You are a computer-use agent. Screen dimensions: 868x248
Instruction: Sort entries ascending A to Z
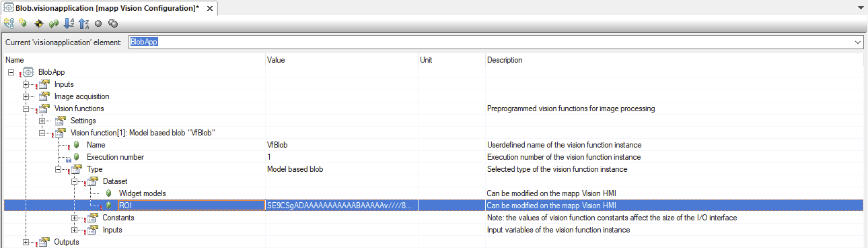coord(68,23)
